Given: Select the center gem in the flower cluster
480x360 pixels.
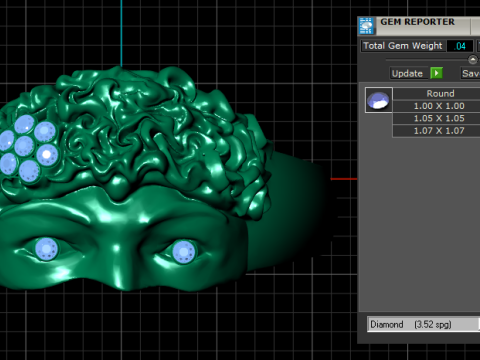Looking at the screenshot, I should (24, 146).
